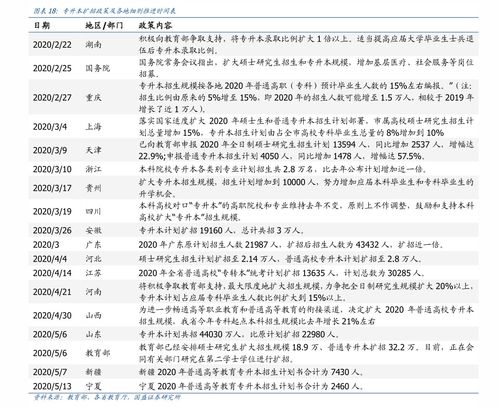Click 河北 policy text about 2.14万人
Viewport: 499px width, 409px height.
(x=281, y=259)
